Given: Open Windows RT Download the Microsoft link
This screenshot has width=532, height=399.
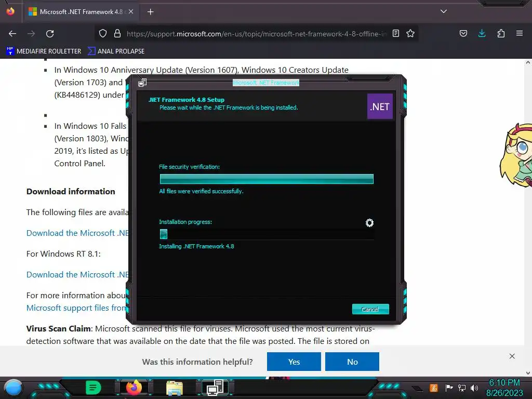Looking at the screenshot, I should coord(77,274).
